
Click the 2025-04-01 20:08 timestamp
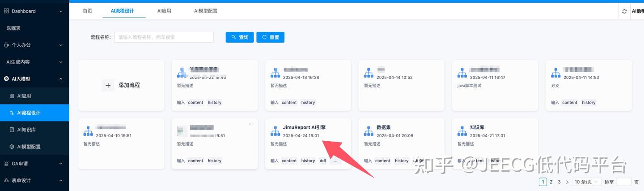[395, 136]
